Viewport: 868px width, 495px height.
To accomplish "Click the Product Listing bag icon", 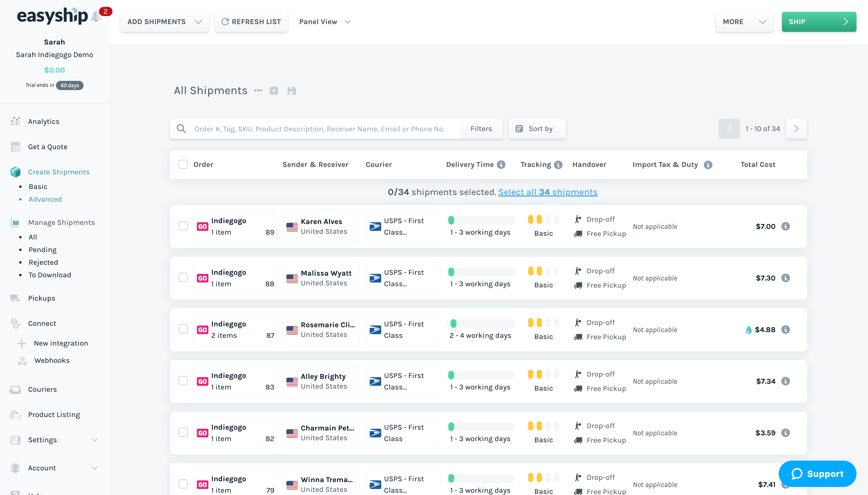I will [x=15, y=414].
